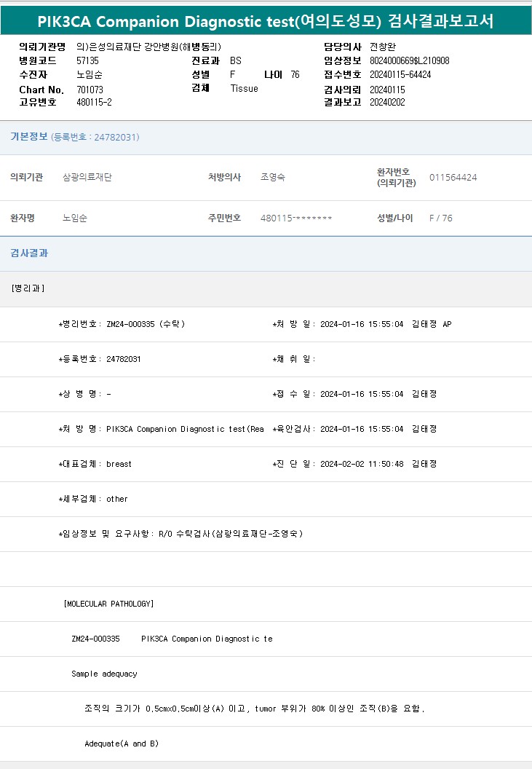This screenshot has width=532, height=769.
Task: Click the [MOLECULAR PATHOLOGY] heading
Action: [108, 604]
